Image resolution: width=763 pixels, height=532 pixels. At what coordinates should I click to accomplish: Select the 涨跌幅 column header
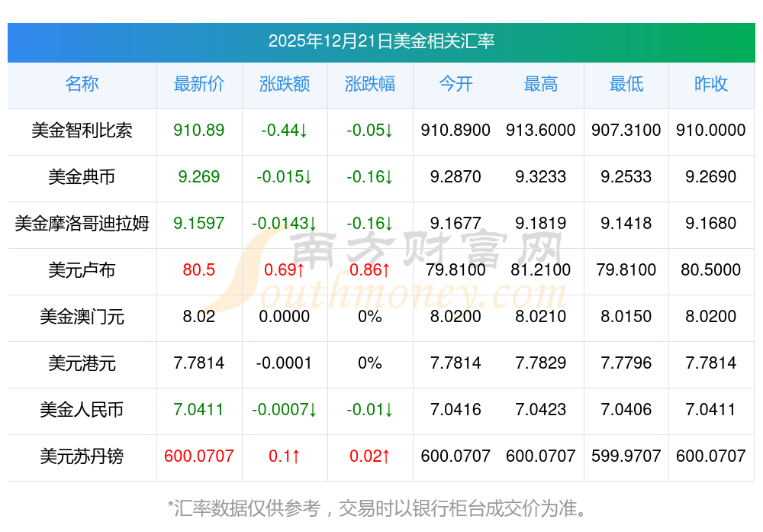point(369,84)
